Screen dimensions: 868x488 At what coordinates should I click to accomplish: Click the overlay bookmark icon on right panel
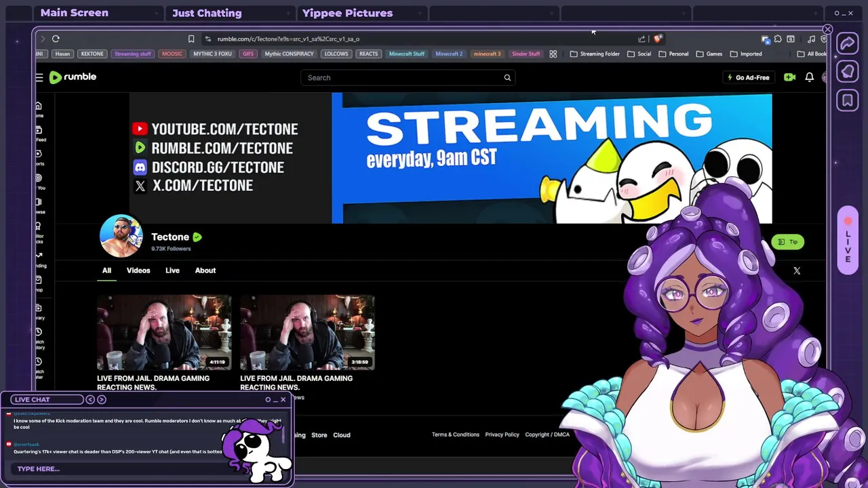848,100
